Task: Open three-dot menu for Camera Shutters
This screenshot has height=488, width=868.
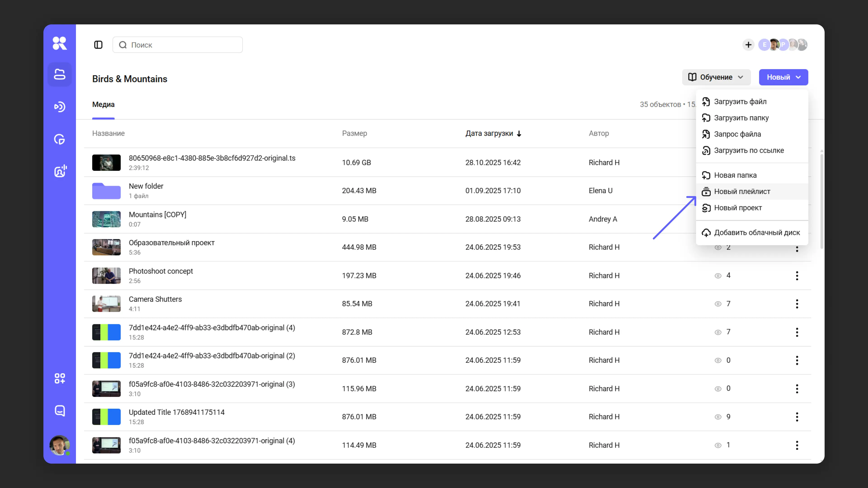Action: click(x=797, y=304)
